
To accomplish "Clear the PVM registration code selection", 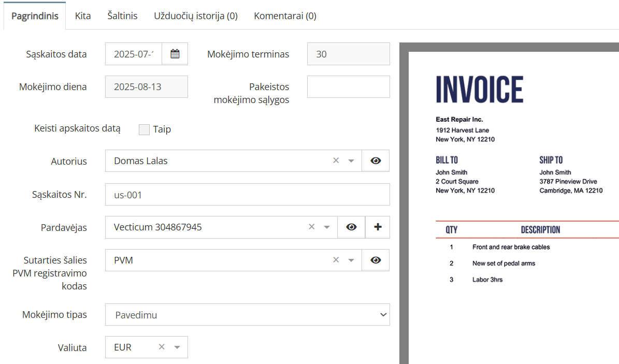I will 336,260.
